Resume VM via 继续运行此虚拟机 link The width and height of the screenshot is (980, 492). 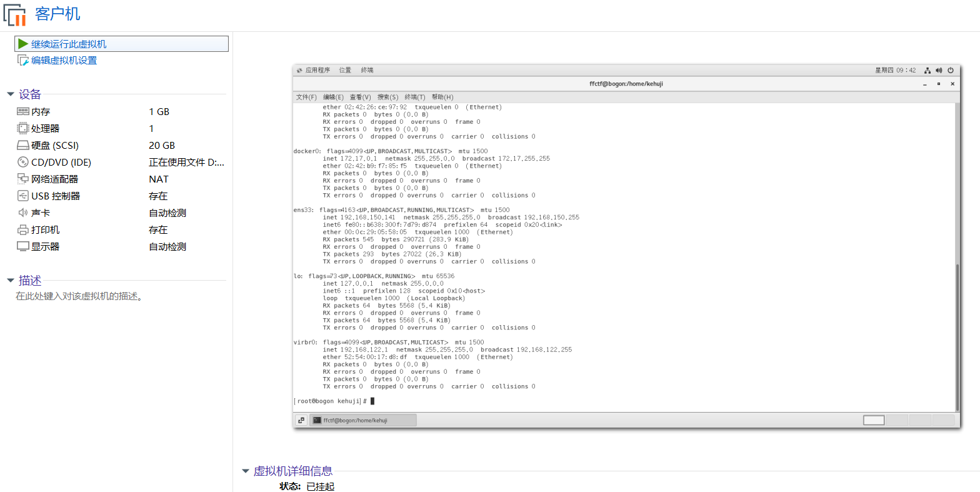pos(69,44)
